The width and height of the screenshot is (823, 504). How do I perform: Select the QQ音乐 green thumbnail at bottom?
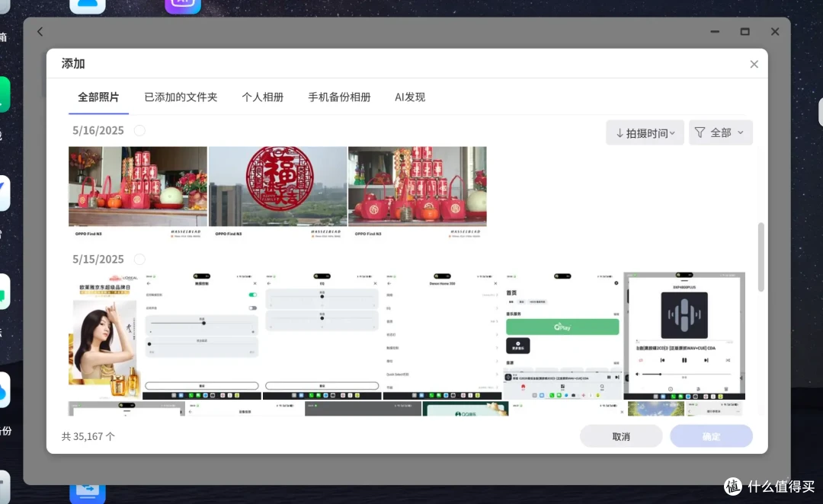pos(466,409)
